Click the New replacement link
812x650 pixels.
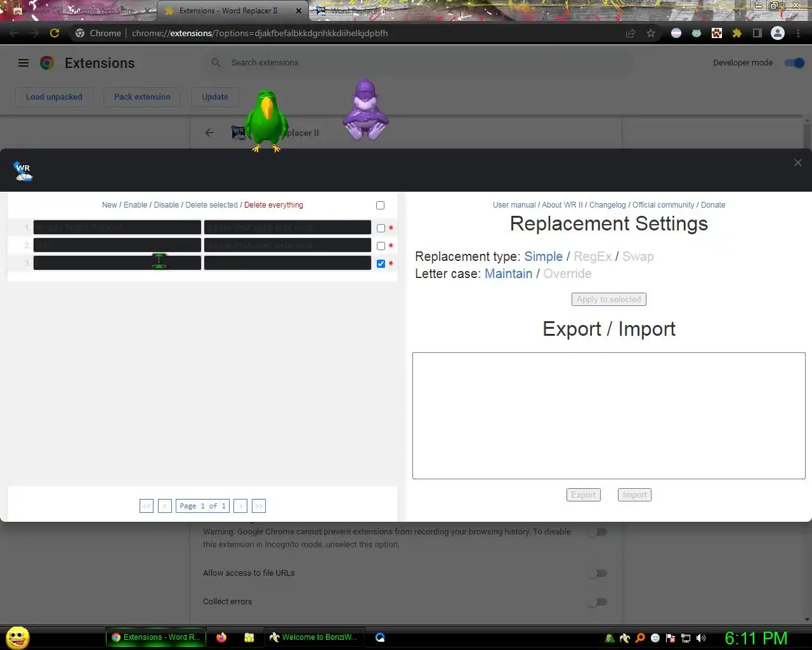pos(109,205)
